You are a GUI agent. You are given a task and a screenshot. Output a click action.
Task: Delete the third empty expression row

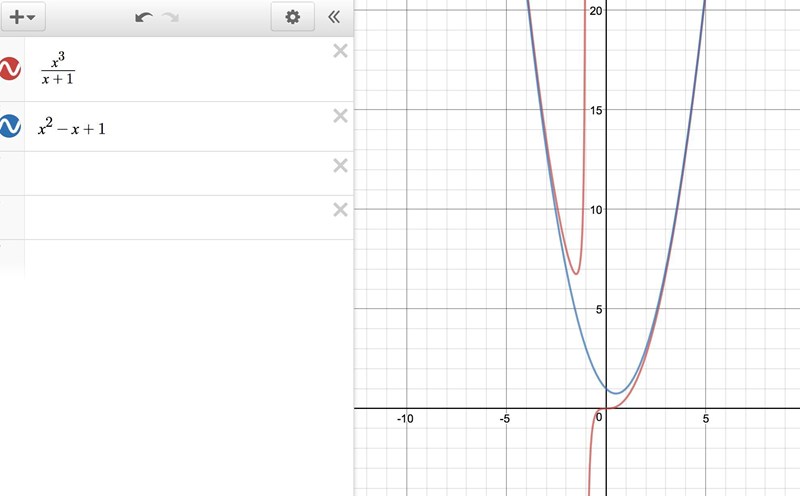(x=340, y=165)
